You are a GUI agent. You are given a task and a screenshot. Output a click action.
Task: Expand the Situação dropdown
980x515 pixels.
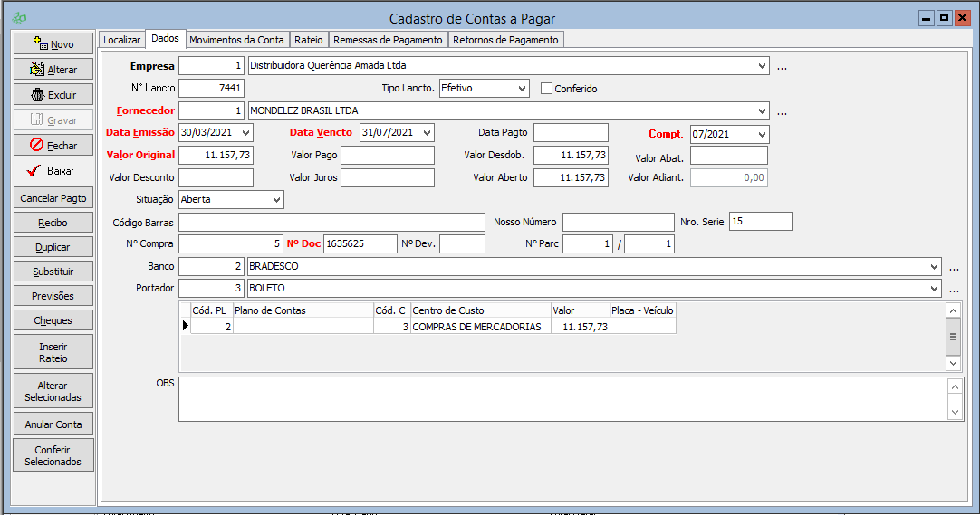pyautogui.click(x=275, y=199)
